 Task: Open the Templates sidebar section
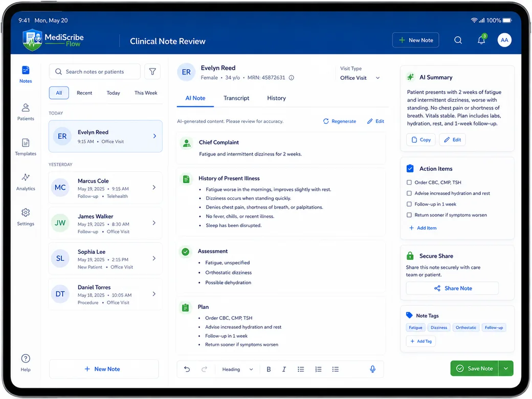tap(26, 147)
